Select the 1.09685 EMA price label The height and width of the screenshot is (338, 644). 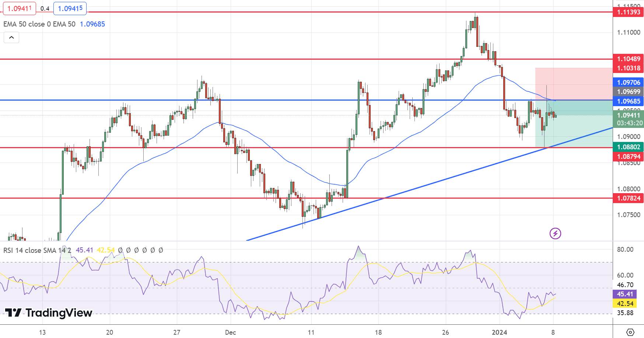point(629,101)
